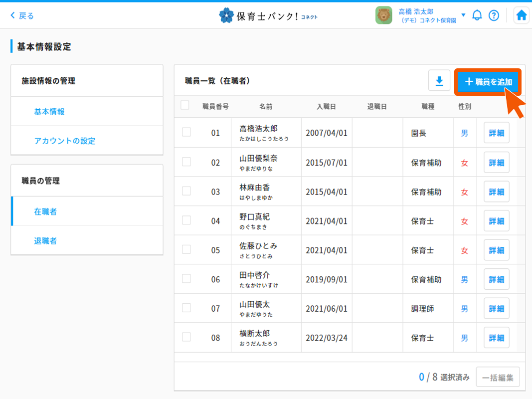
Task: Tick the checkbox for staff 08 横断太郎
Action: (x=186, y=337)
